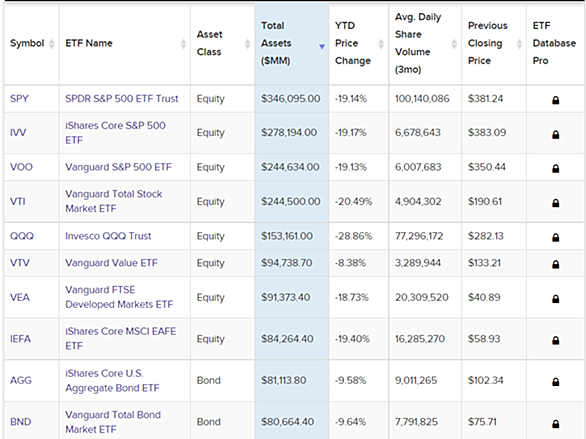Click the ETF Database Pro column header

point(554,43)
